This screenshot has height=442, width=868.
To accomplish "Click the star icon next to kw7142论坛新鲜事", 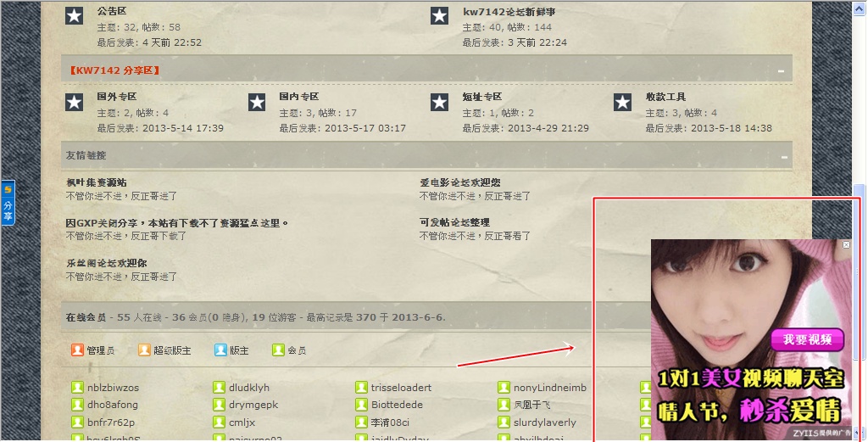I will pos(440,15).
